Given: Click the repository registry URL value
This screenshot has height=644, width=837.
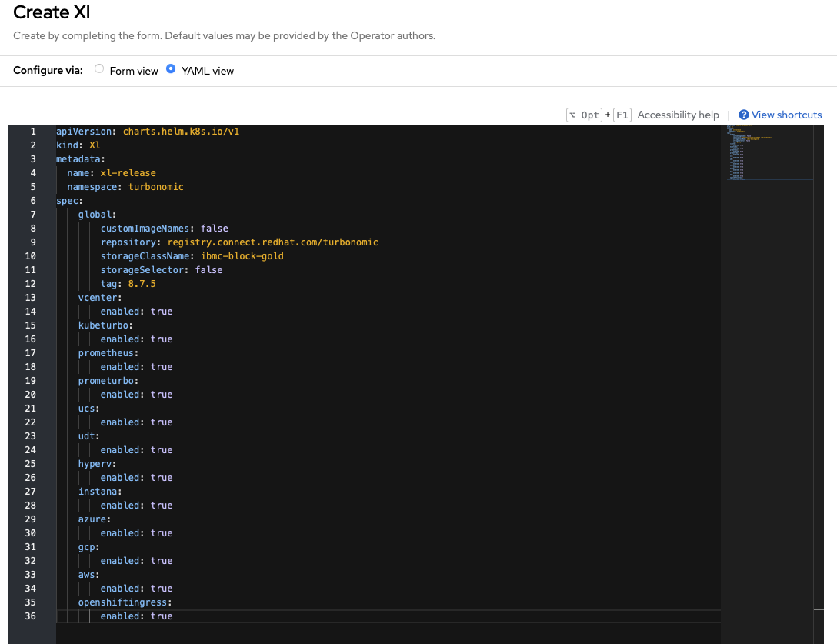Looking at the screenshot, I should tap(272, 242).
